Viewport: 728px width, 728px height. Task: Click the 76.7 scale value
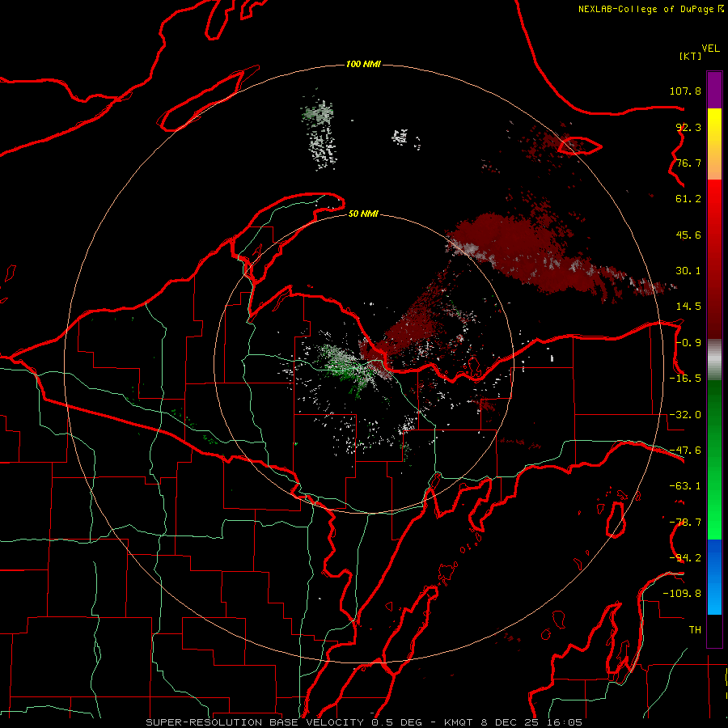688,163
